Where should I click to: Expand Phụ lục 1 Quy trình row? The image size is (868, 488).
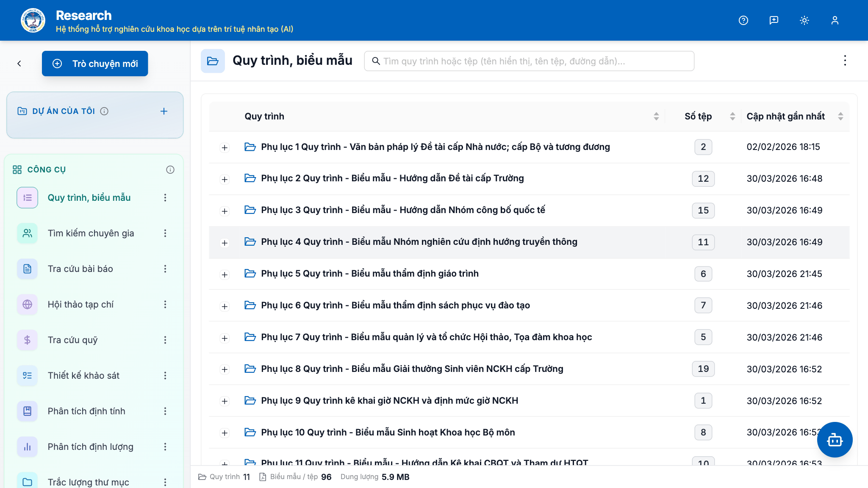pyautogui.click(x=225, y=147)
